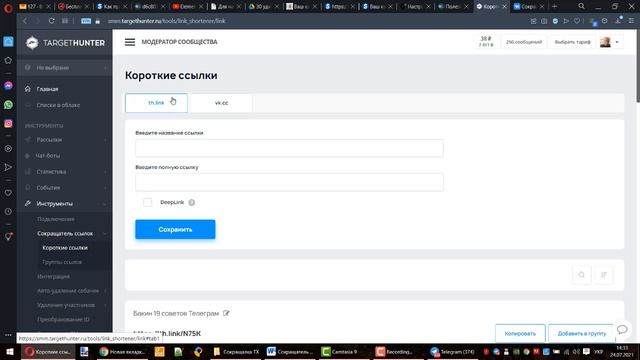The image size is (640, 360).
Task: Select Короткие ссылки in the sidebar
Action: 65,248
